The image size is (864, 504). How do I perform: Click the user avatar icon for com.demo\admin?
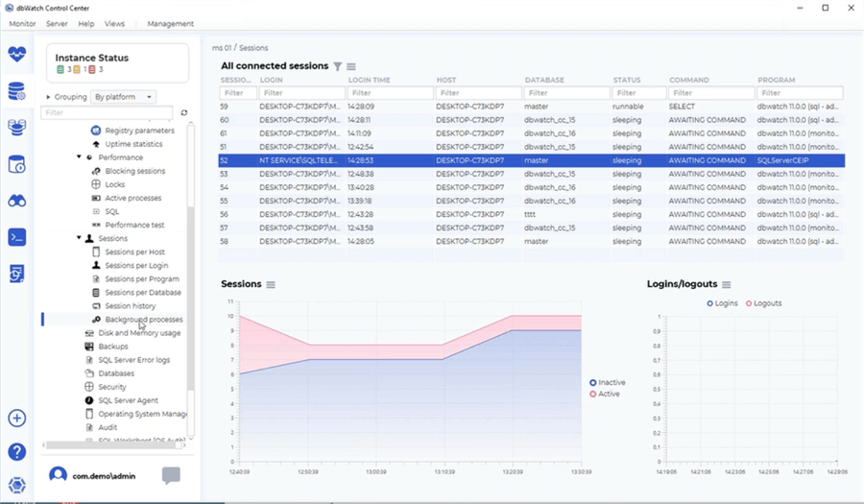58,475
